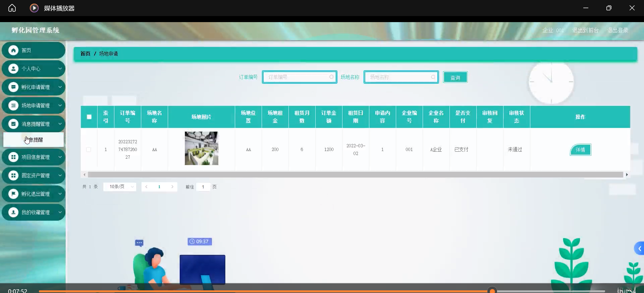The width and height of the screenshot is (644, 293).
Task: Open the office venue image thumbnail
Action: [202, 148]
